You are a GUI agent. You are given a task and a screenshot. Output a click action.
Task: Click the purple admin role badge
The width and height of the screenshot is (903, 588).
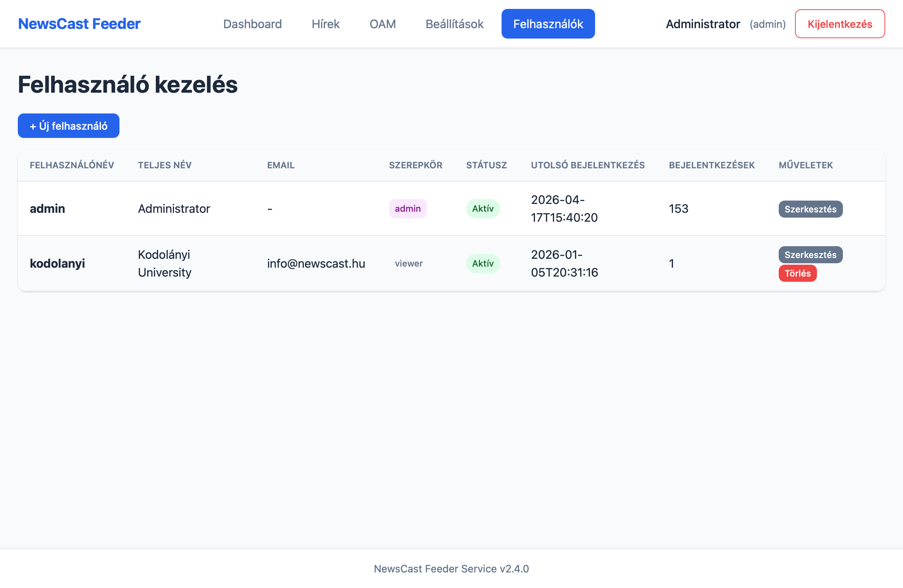point(407,209)
